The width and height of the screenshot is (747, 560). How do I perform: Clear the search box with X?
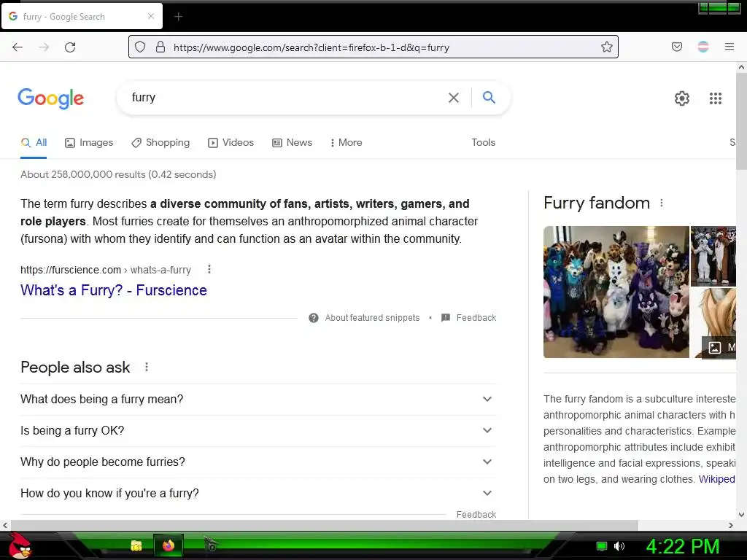tap(454, 98)
